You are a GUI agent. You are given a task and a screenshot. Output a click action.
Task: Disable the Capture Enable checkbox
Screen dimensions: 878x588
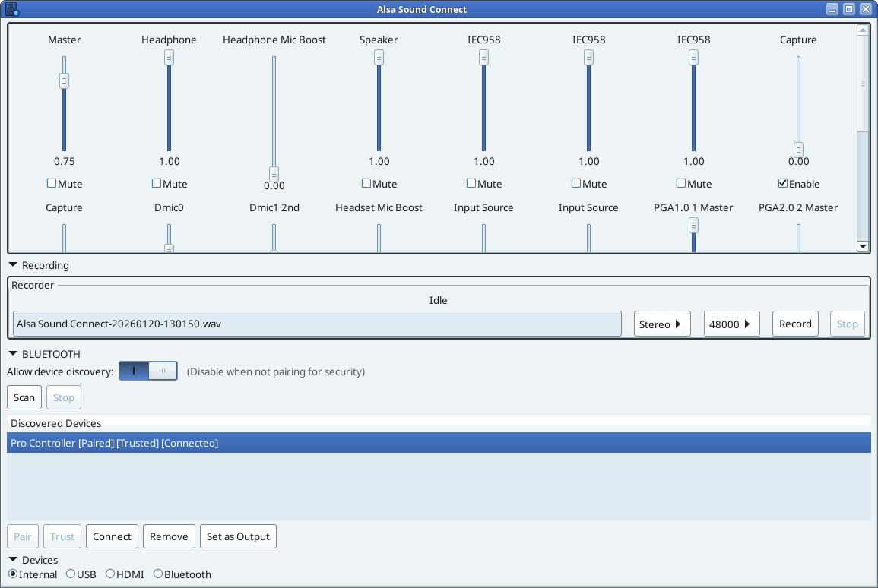[x=782, y=183]
